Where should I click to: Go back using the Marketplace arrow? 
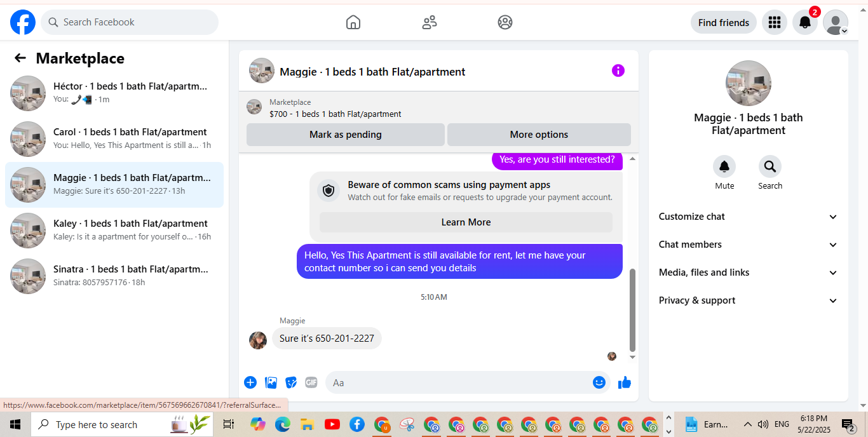tap(20, 58)
